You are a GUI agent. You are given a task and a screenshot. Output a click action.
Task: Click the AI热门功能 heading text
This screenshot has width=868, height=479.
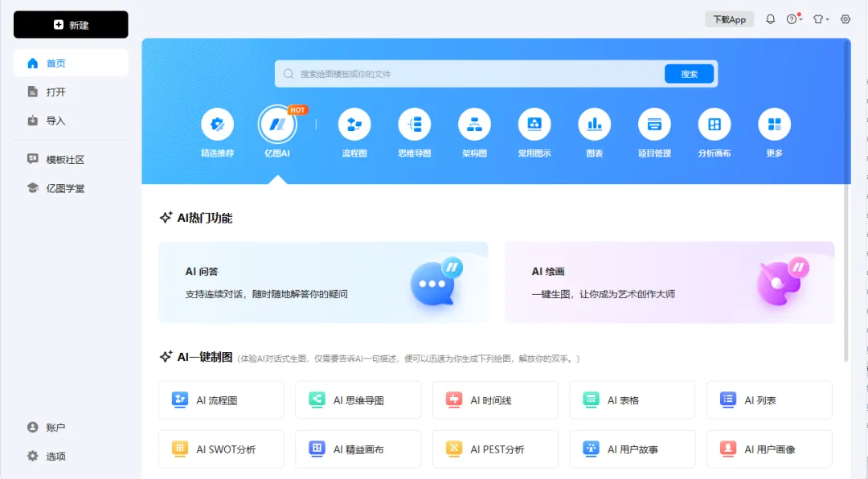[205, 218]
